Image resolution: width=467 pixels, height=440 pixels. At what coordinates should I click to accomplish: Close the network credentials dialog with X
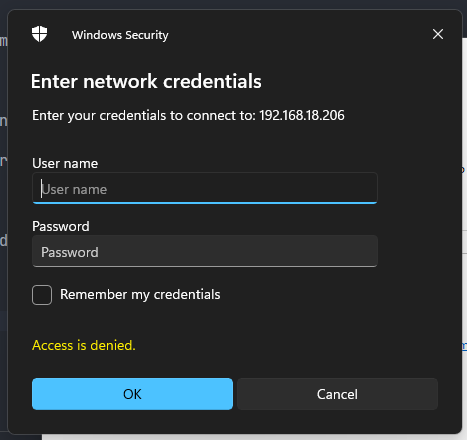tap(438, 34)
